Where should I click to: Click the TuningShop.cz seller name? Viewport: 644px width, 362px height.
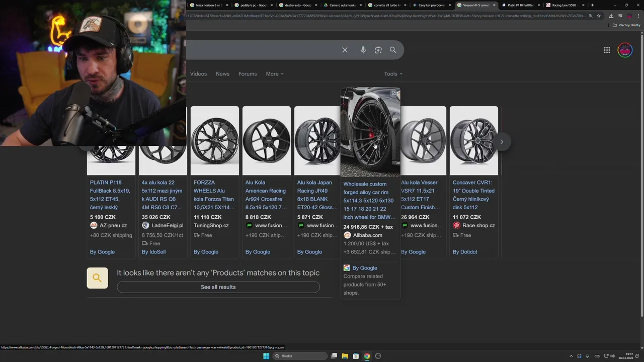point(211,226)
